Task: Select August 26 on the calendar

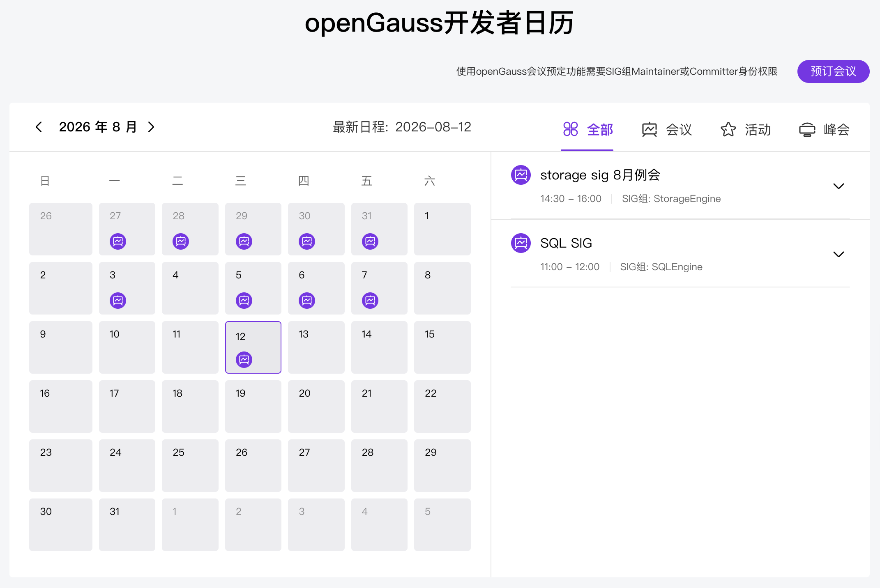Action: 253,466
